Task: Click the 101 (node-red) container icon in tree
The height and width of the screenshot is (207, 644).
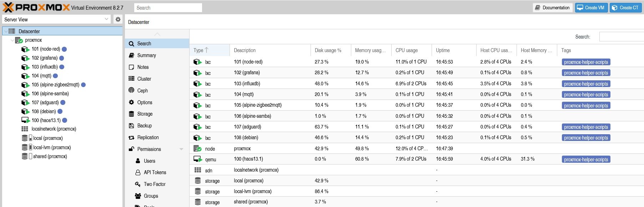Action: coord(25,49)
